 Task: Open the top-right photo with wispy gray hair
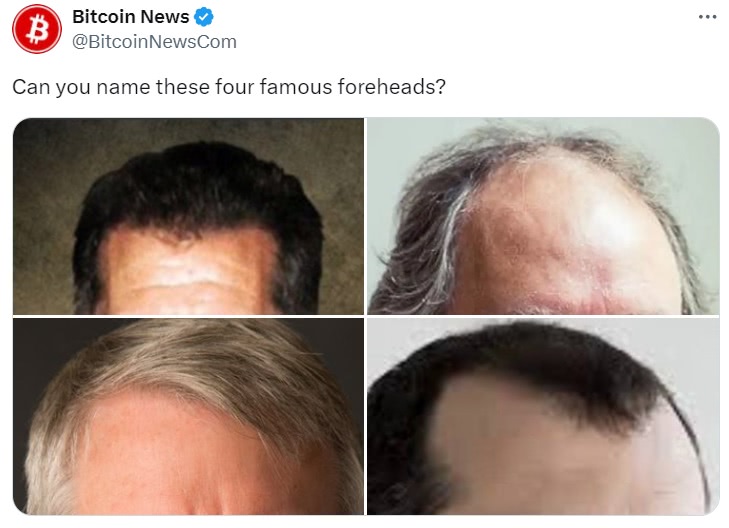543,216
